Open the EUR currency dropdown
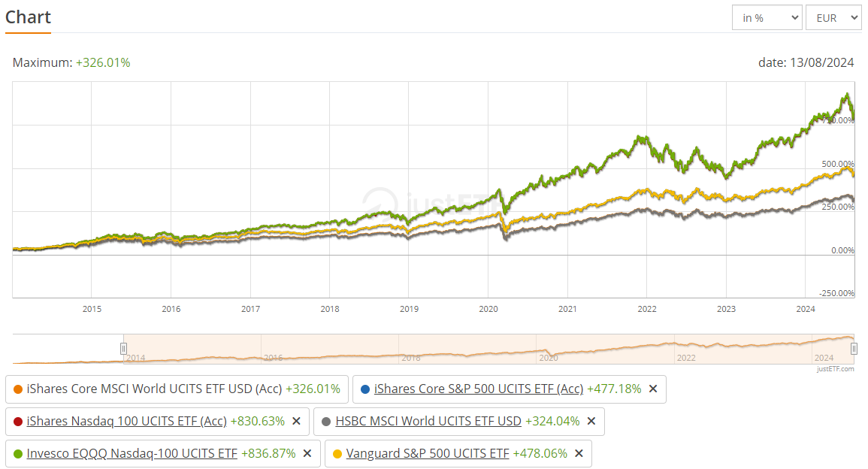 pyautogui.click(x=833, y=18)
